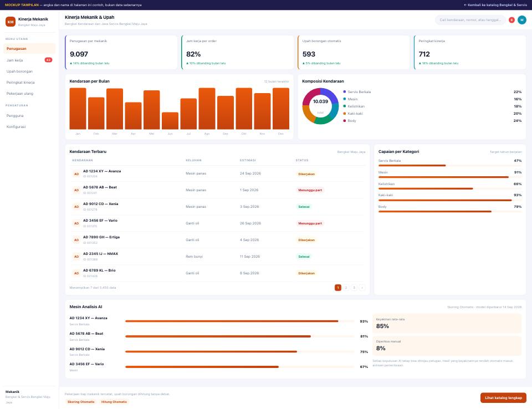532x409 pixels.
Task: Click the KENDARAAN column header
Action: [83, 160]
